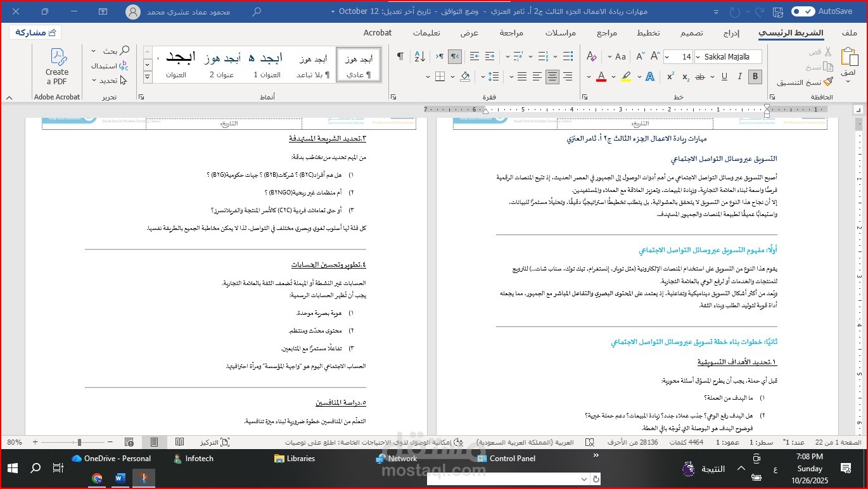The width and height of the screenshot is (868, 489).
Task: Justify paragraph text
Action: click(522, 77)
